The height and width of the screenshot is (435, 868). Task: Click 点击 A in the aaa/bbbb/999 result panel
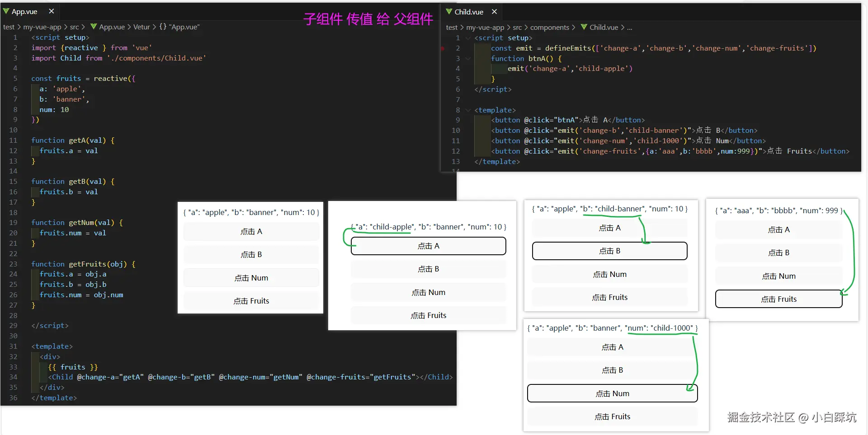pos(779,230)
